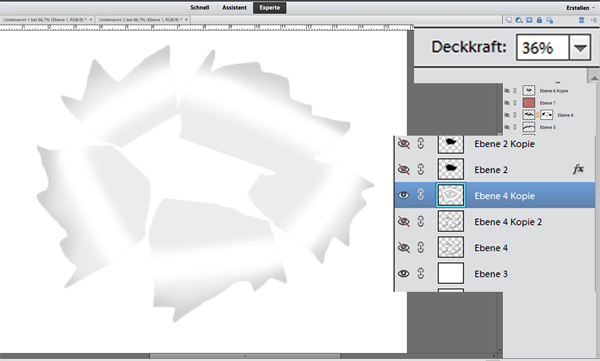Open the layers panel flyout menu icon
This screenshot has width=600, height=361.
[594, 20]
